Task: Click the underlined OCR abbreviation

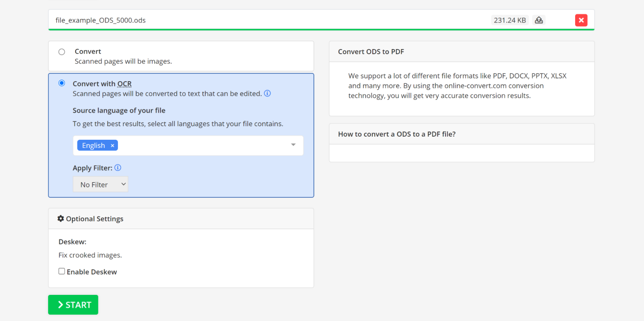Action: [124, 84]
